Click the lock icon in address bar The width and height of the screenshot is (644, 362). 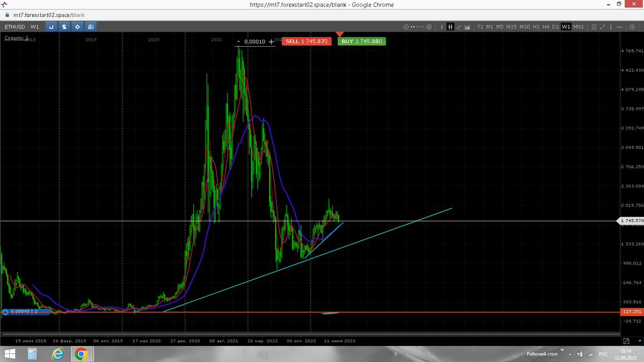[8, 16]
